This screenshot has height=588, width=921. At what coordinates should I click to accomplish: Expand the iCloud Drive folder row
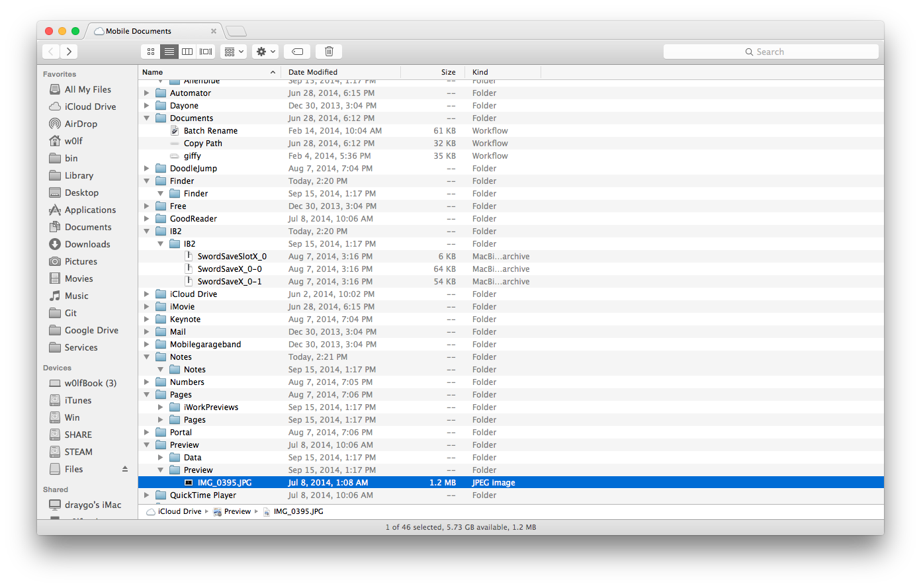[x=147, y=294]
